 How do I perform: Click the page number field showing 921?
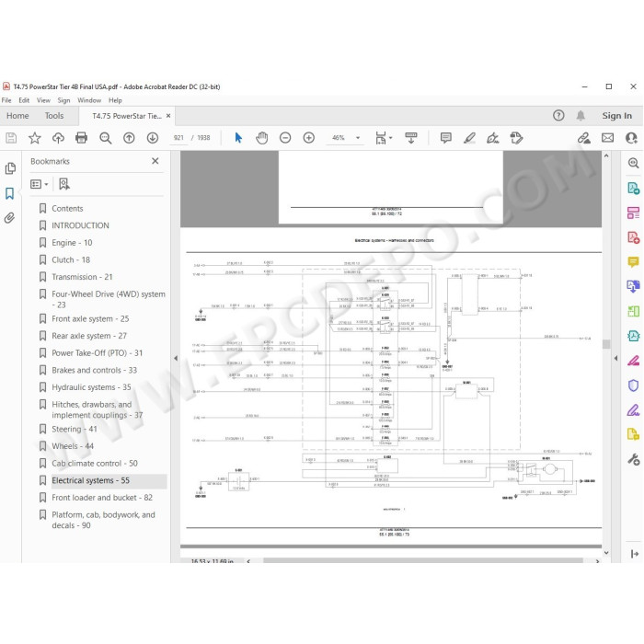coord(178,138)
